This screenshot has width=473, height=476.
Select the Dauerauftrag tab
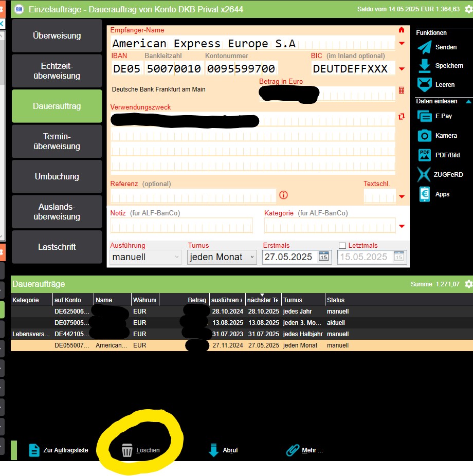coord(57,106)
